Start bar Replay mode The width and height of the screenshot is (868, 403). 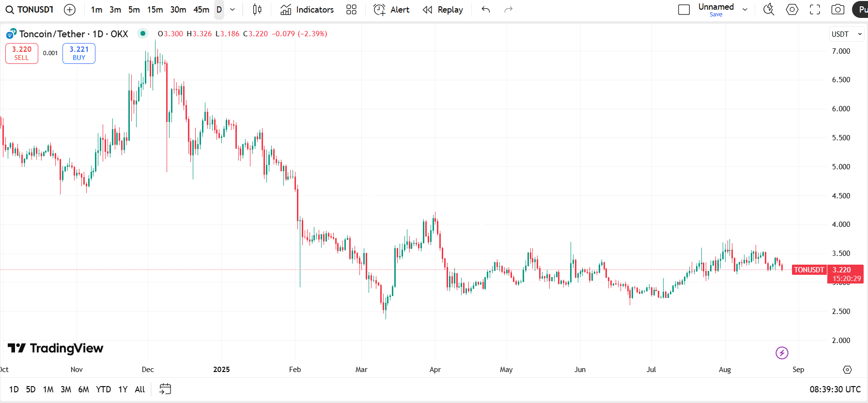click(x=443, y=10)
